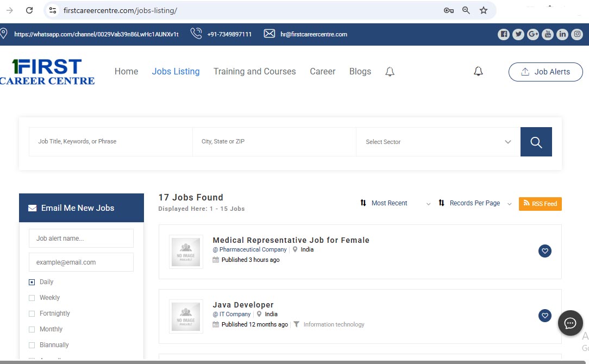The width and height of the screenshot is (589, 364).
Task: Go to Training and Courses menu
Action: coord(254,72)
